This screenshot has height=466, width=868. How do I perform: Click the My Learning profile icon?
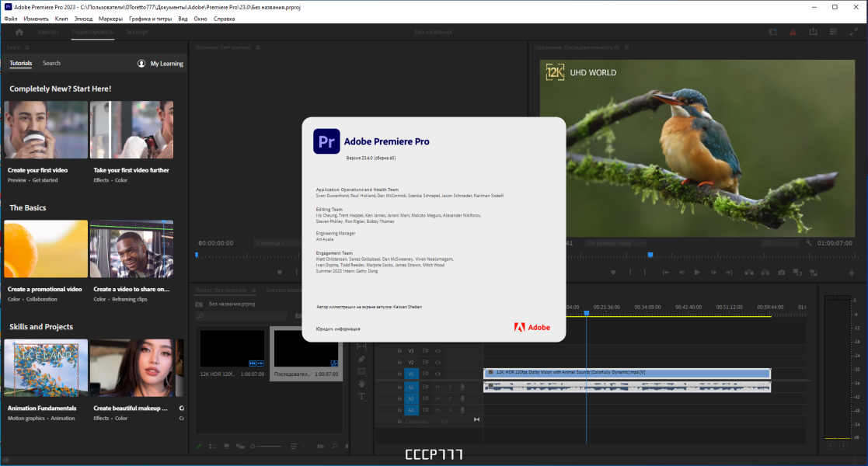tap(141, 64)
